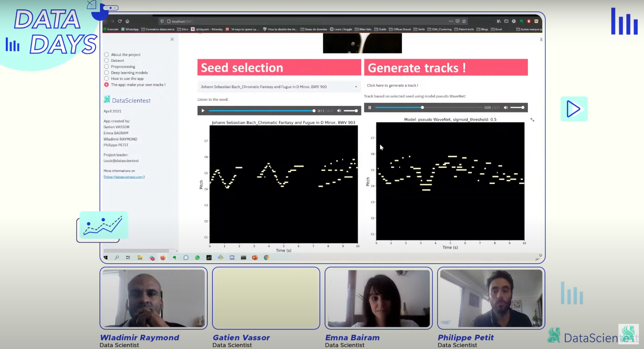The height and width of the screenshot is (349, 644).
Task: Open the seed selection dropdown
Action: pos(279,87)
